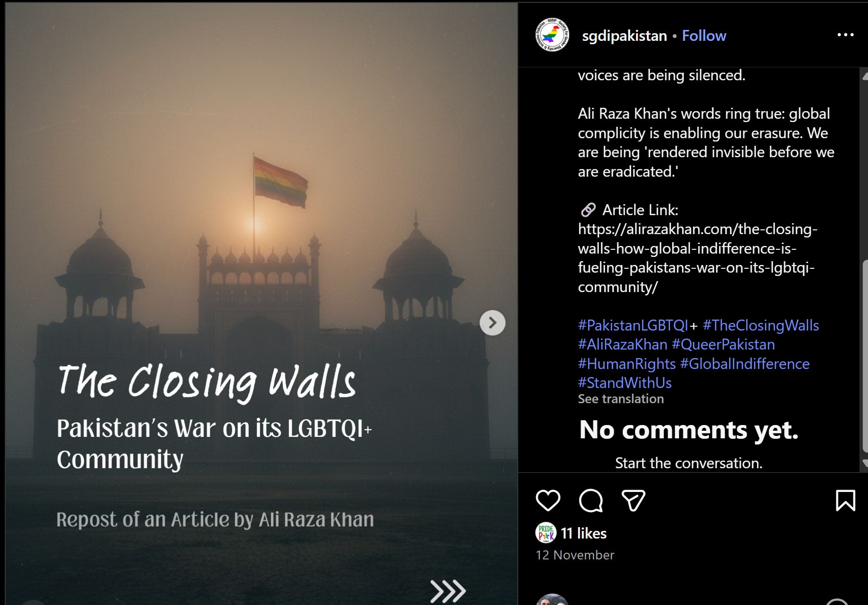The height and width of the screenshot is (605, 868).
Task: Open #HumanRights hashtag
Action: pyautogui.click(x=627, y=364)
